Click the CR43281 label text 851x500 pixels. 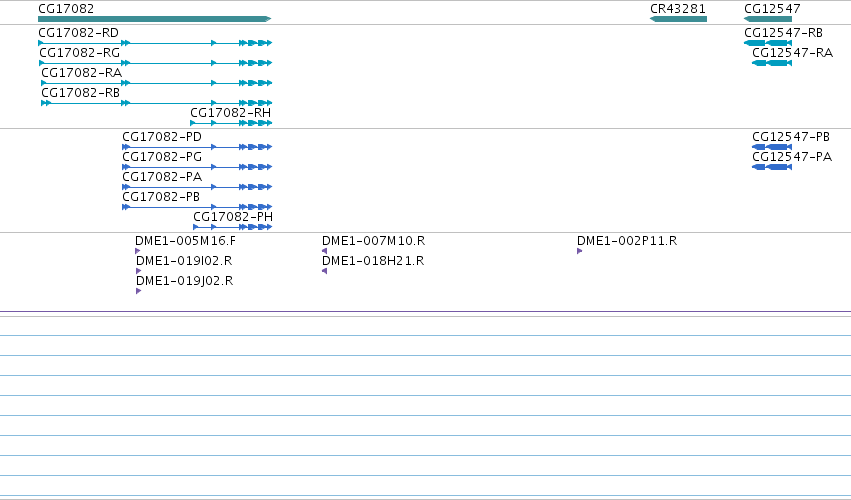point(678,9)
